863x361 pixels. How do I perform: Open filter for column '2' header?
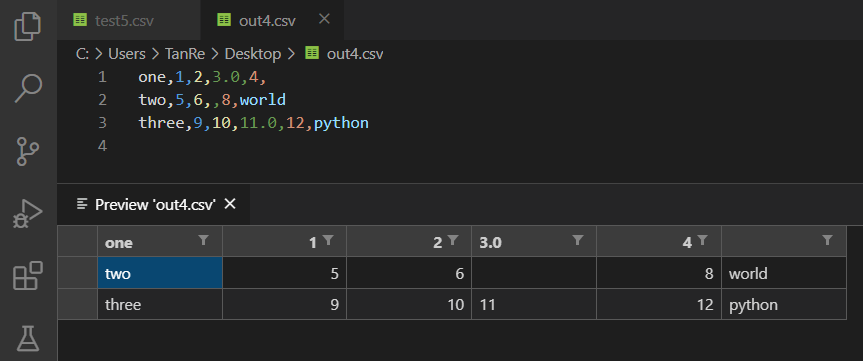tap(453, 240)
